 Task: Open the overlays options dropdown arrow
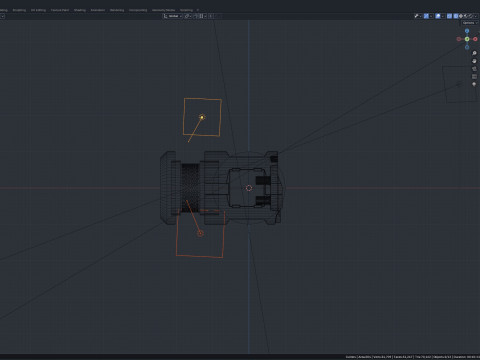(x=443, y=16)
